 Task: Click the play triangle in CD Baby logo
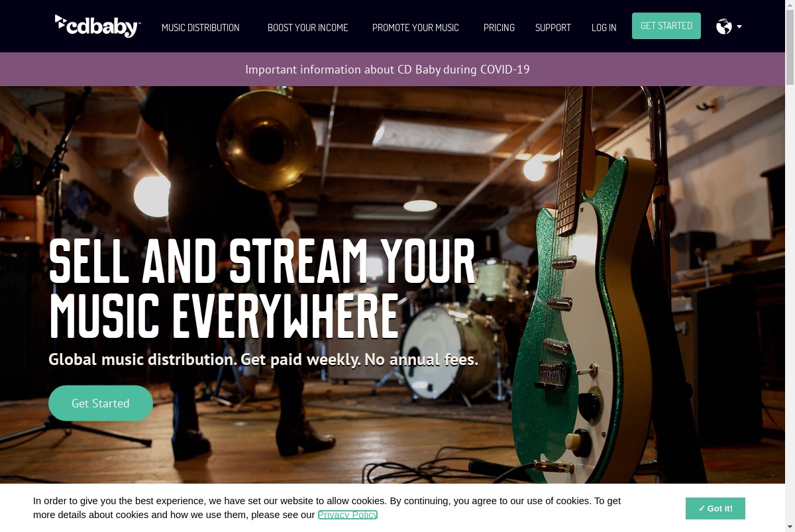60,23
